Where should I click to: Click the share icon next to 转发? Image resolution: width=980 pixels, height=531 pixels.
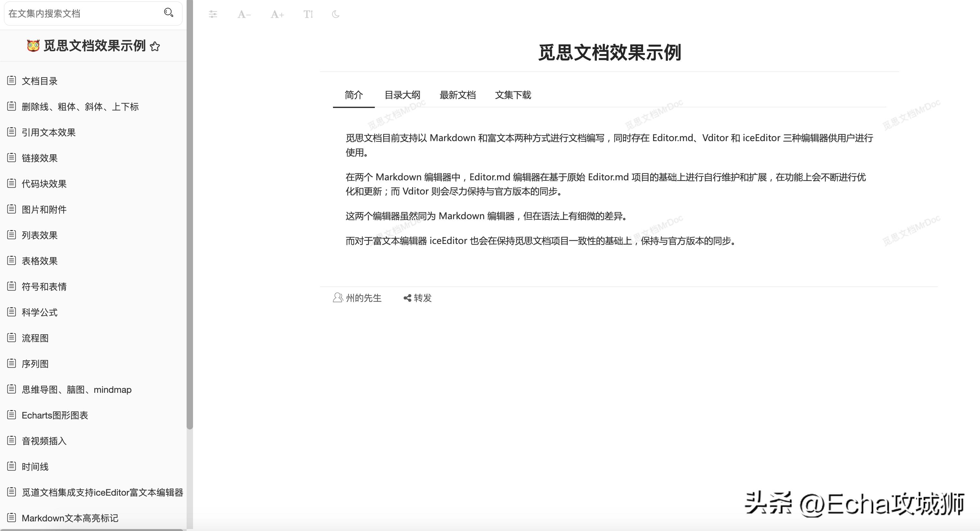tap(407, 298)
